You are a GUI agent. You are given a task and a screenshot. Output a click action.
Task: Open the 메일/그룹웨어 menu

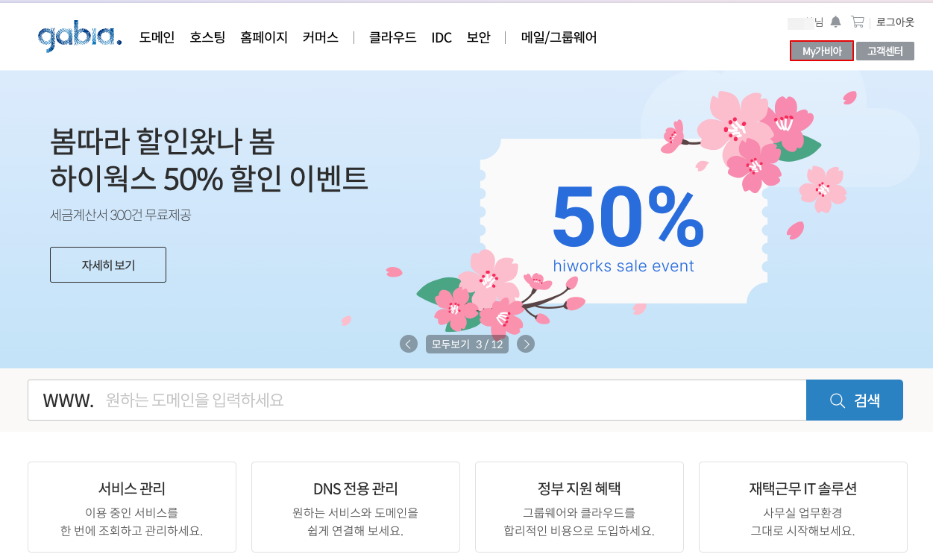tap(559, 37)
